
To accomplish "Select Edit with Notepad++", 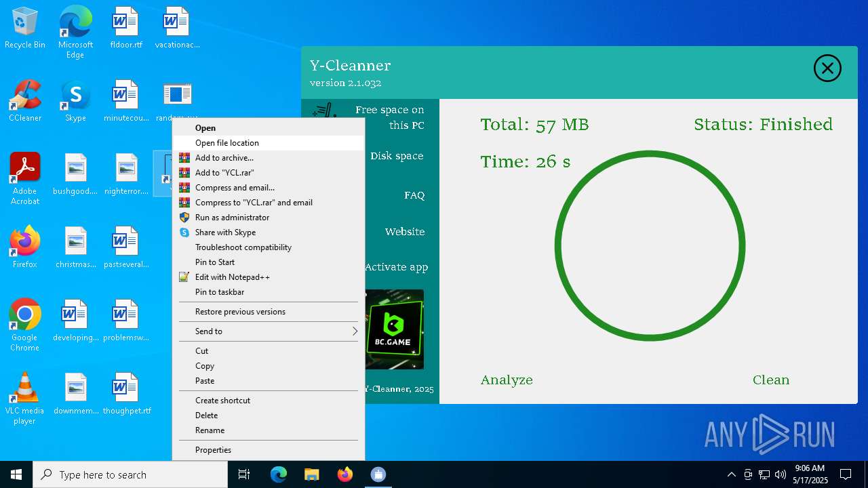I will point(269,277).
